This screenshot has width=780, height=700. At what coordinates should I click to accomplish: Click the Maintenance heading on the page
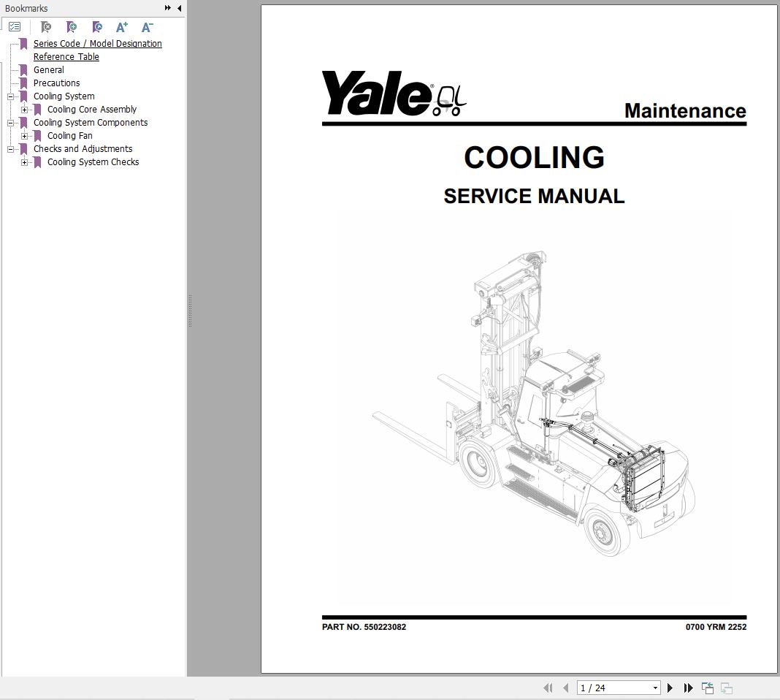coord(686,110)
